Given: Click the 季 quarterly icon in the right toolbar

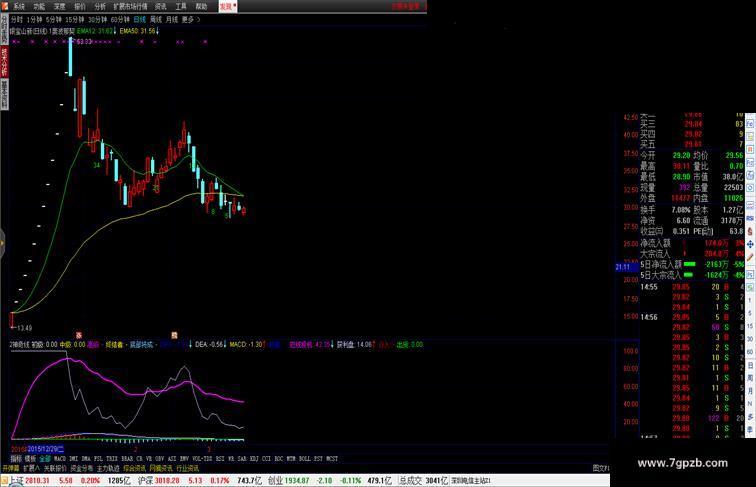Looking at the screenshot, I should click(x=750, y=429).
